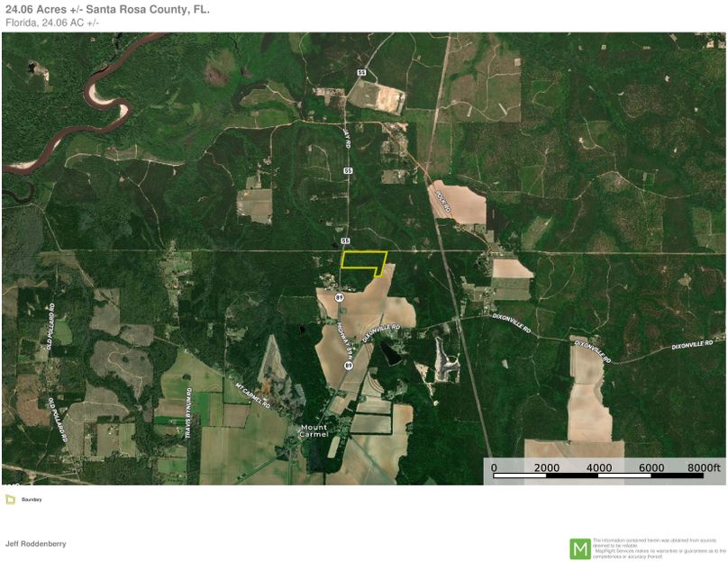Click the 24.06 Acres Santa Rosa County title
The width and height of the screenshot is (728, 562).
(x=110, y=10)
